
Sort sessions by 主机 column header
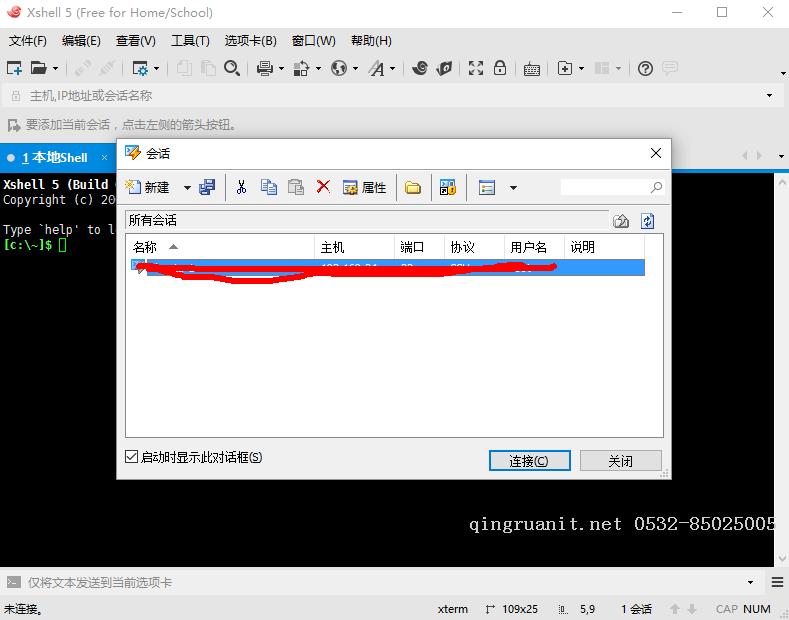click(x=355, y=247)
